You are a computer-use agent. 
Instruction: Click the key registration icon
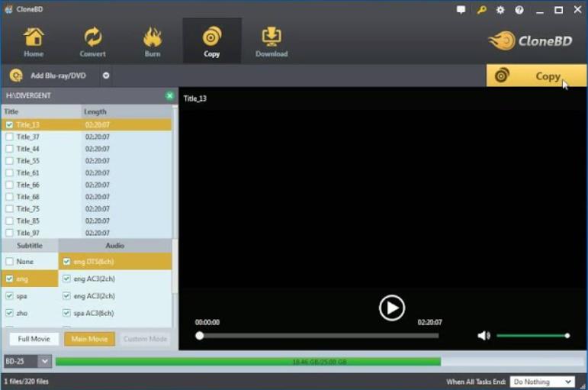pyautogui.click(x=481, y=10)
